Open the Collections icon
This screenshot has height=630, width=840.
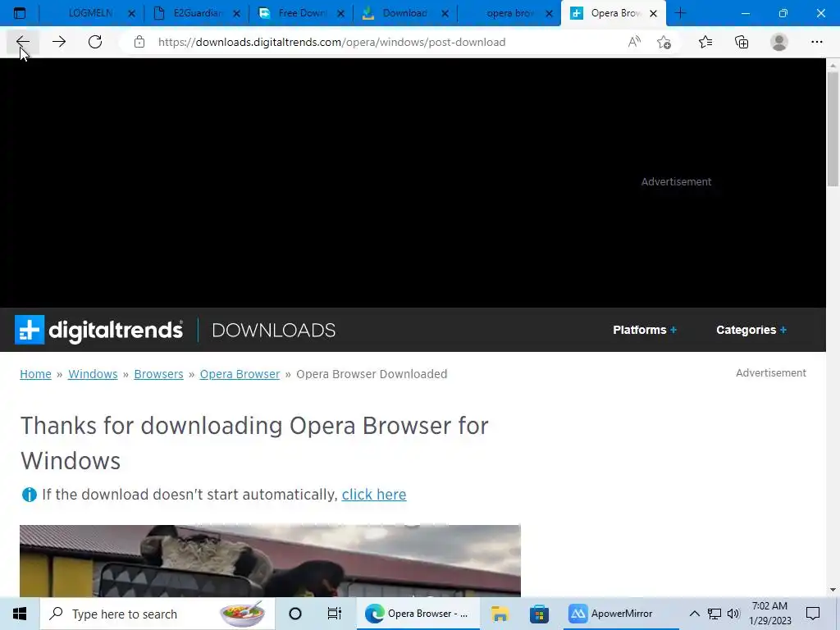pyautogui.click(x=742, y=42)
